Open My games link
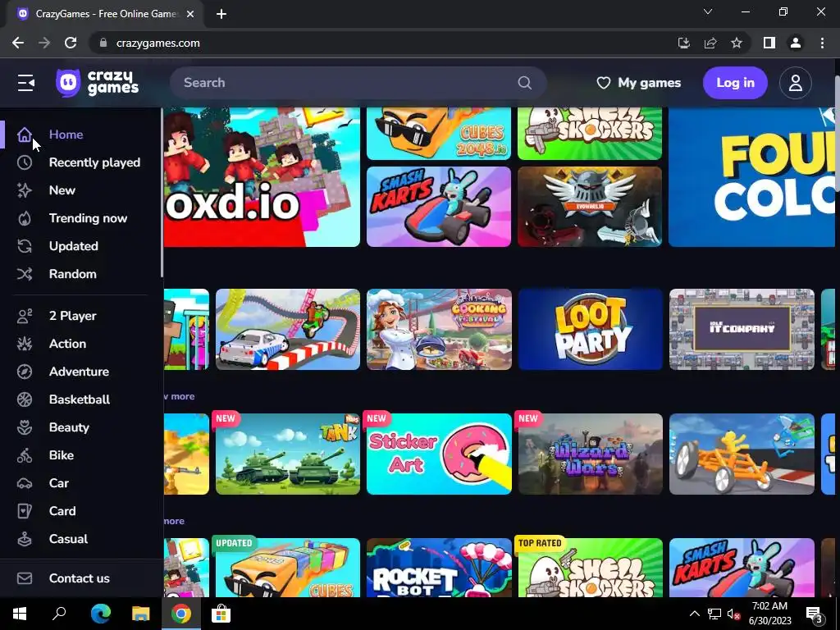 [638, 83]
